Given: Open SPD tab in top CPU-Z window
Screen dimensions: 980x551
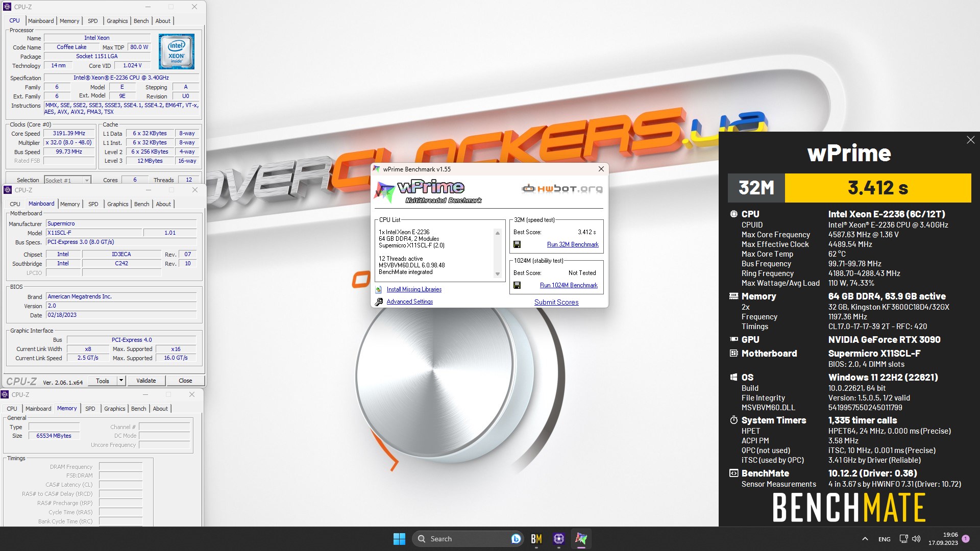Looking at the screenshot, I should point(92,21).
